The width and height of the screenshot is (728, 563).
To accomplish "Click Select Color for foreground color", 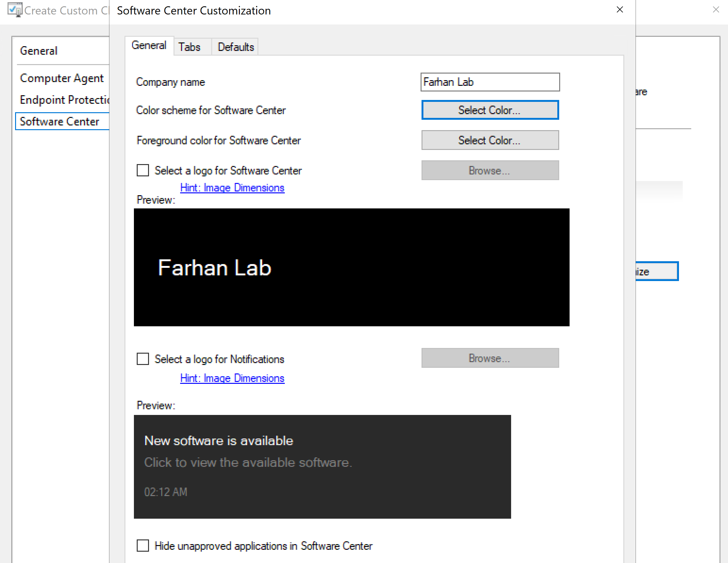I will click(x=490, y=140).
